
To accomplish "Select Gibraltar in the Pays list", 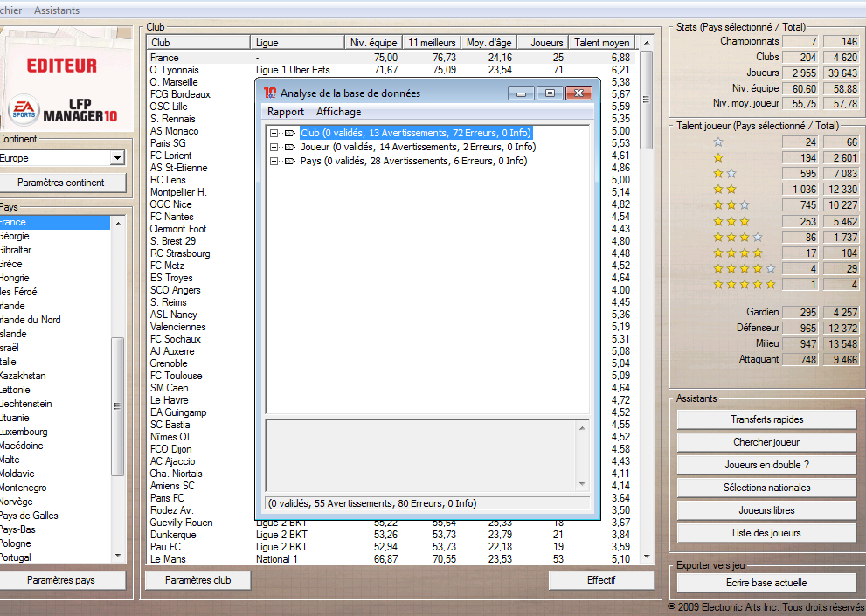I will click(55, 250).
